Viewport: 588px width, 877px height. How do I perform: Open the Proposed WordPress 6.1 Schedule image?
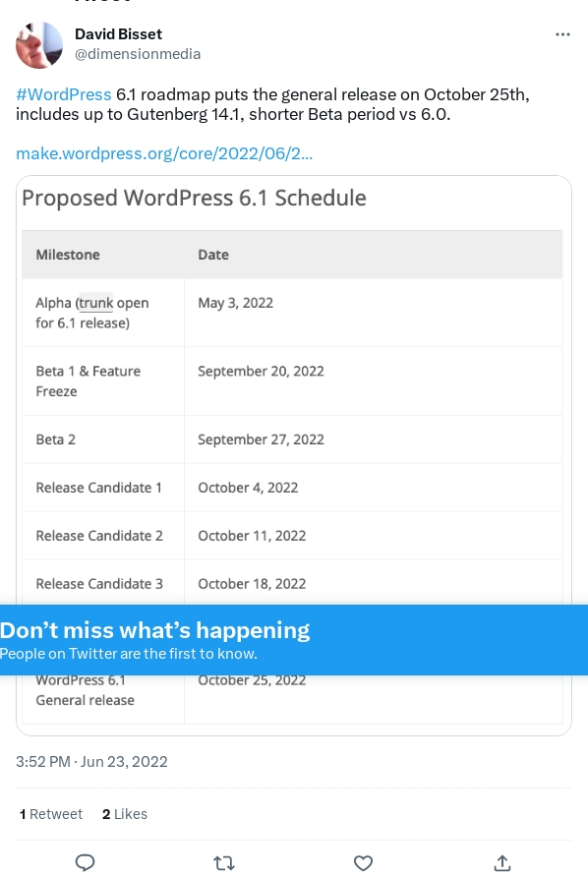294,455
